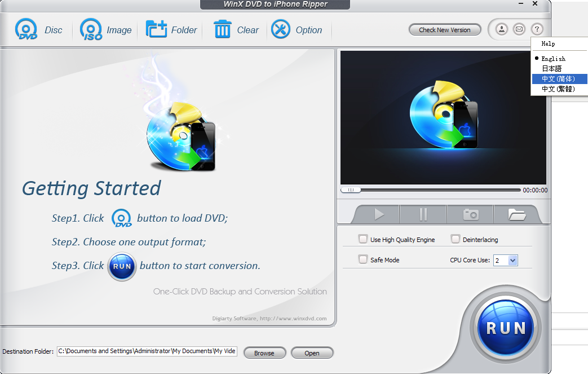Viewport: 588px width, 374px height.
Task: Toggle the Deinterlacing checkbox
Action: [456, 239]
